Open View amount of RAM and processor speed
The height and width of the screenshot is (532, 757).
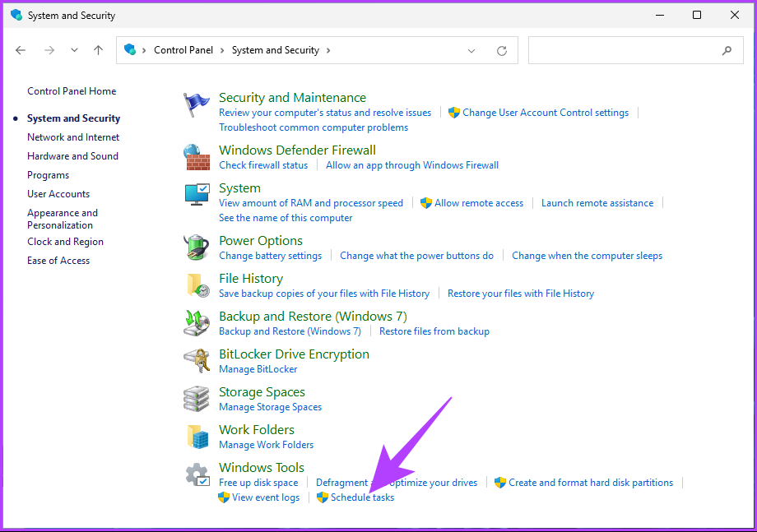(x=311, y=203)
